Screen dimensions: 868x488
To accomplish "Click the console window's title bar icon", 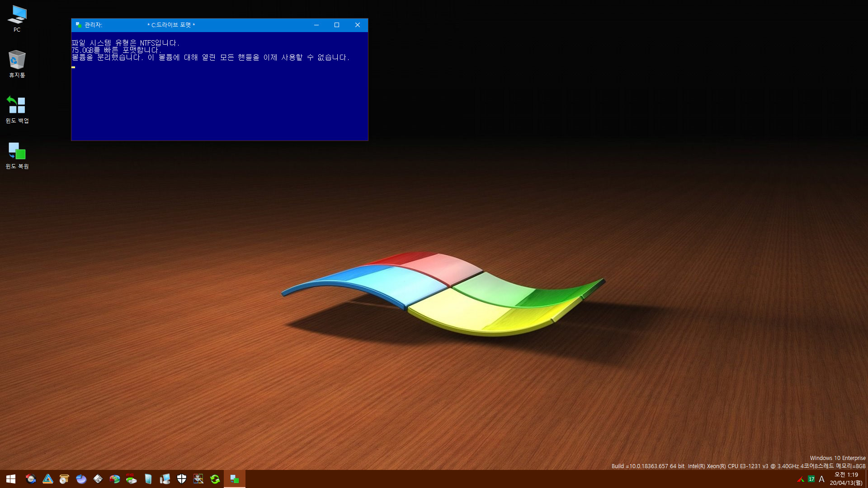I will [79, 25].
